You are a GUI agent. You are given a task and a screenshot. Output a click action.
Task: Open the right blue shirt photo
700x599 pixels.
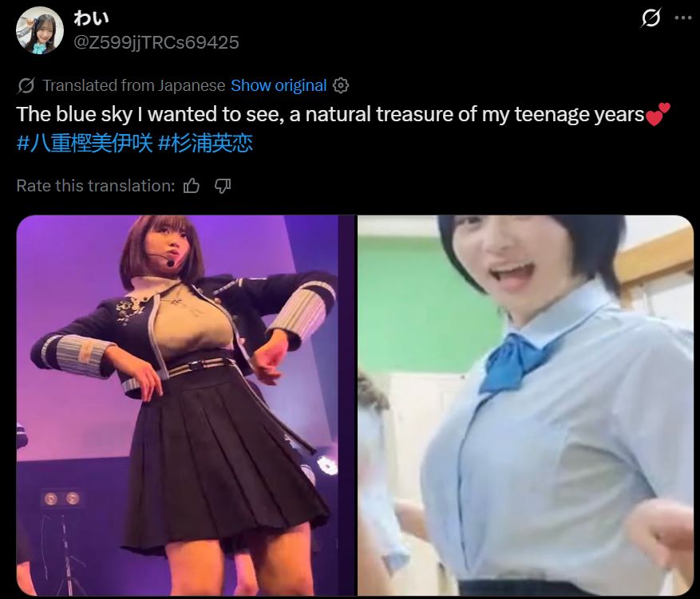[x=525, y=405]
